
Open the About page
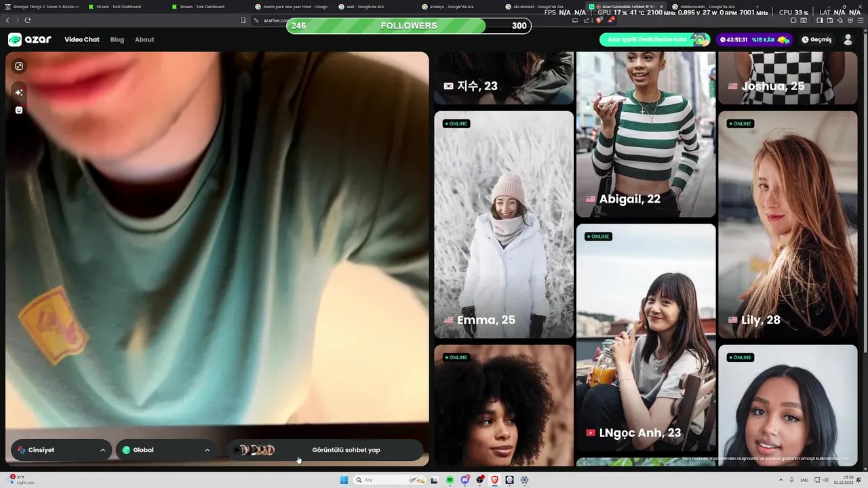click(x=144, y=39)
